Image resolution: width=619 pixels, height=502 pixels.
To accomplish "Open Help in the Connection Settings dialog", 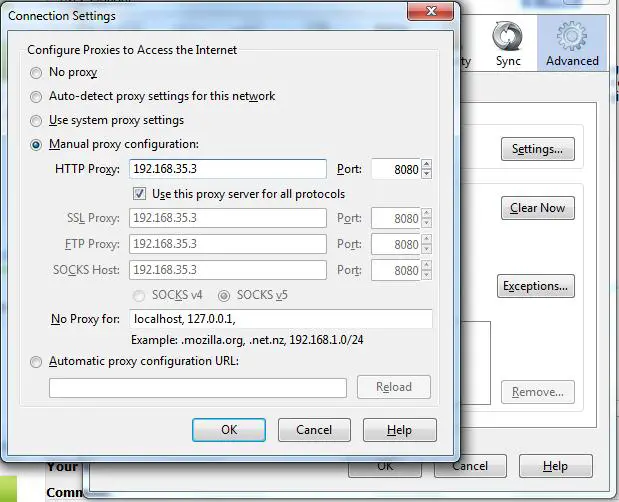I will coord(400,430).
